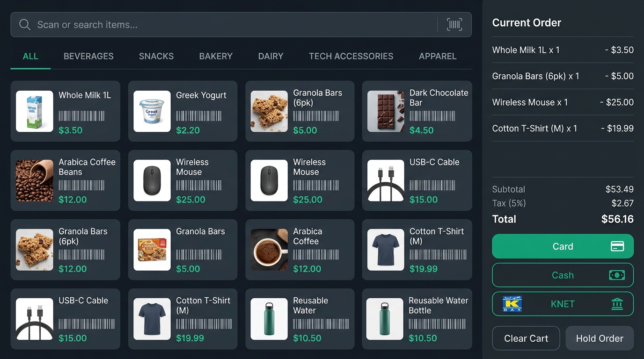Click the $4.50 price on Dark Chocolate Bar
644x359 pixels.
click(422, 130)
